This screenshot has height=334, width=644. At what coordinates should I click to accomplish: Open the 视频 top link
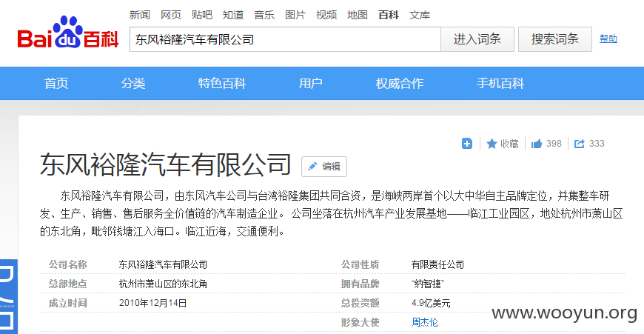point(326,16)
